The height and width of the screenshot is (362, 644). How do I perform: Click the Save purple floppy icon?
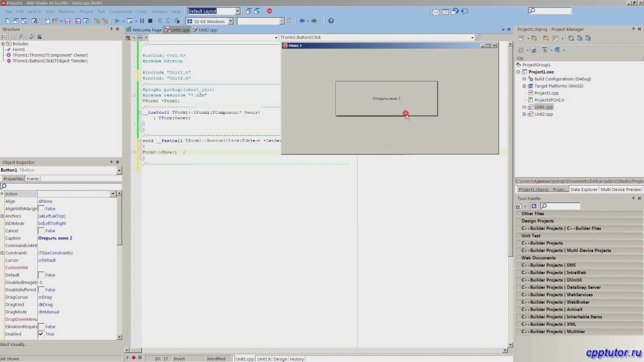click(x=67, y=21)
